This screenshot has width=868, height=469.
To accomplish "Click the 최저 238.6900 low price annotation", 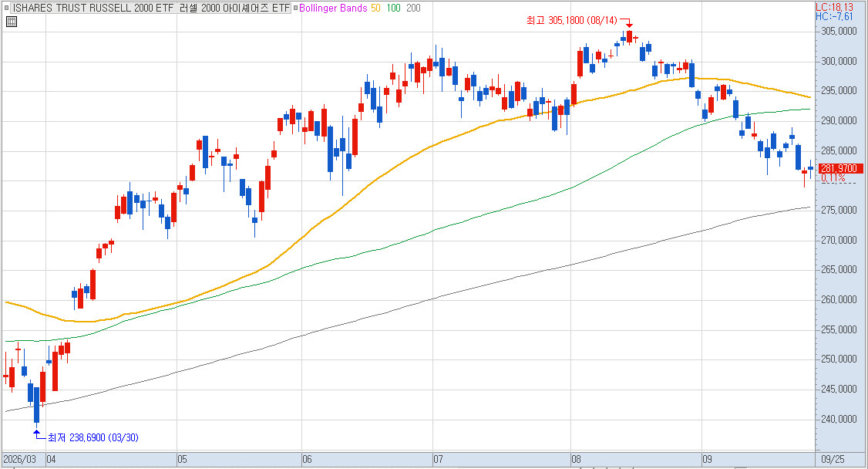I will (x=93, y=437).
